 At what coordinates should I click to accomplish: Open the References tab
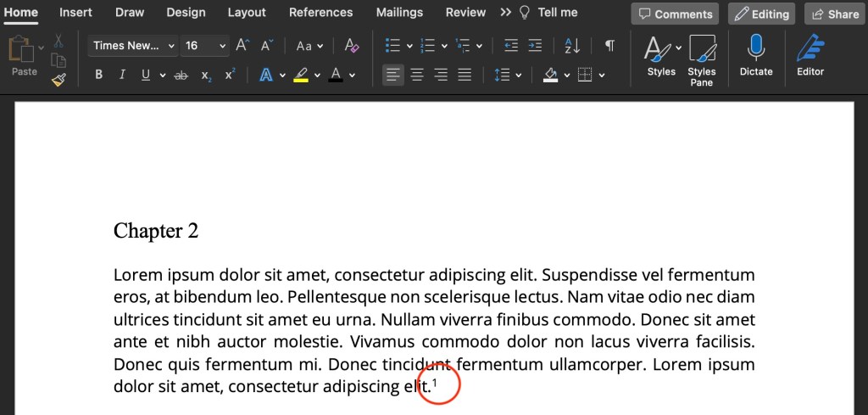point(320,12)
